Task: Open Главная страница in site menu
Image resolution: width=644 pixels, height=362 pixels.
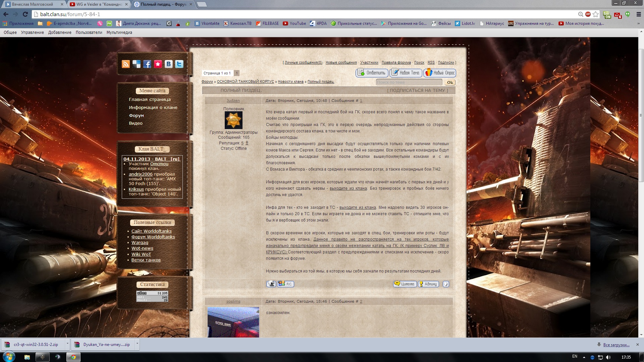Action: (x=150, y=100)
